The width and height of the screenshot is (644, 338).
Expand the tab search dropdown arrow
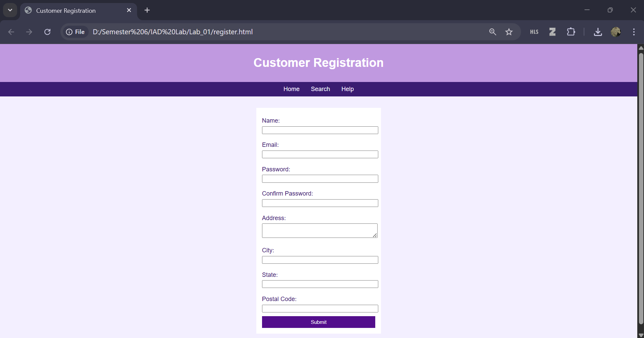(x=10, y=10)
